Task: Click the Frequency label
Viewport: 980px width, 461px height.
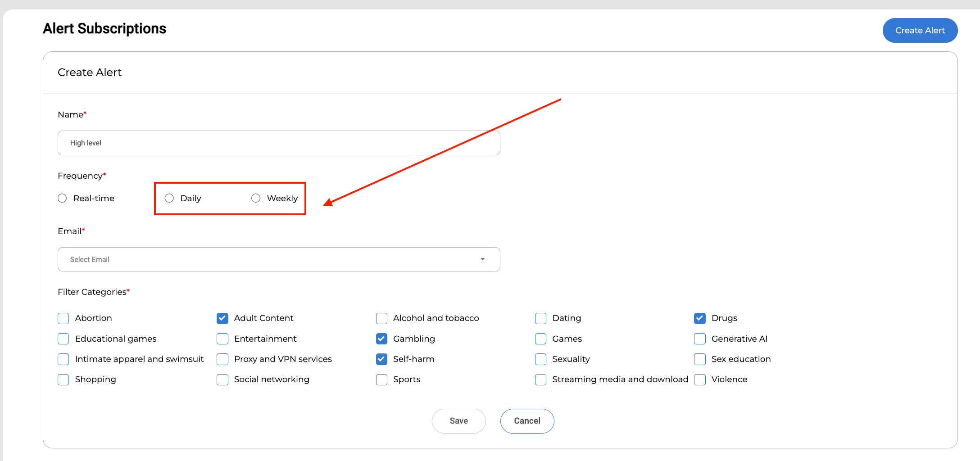Action: (x=82, y=176)
